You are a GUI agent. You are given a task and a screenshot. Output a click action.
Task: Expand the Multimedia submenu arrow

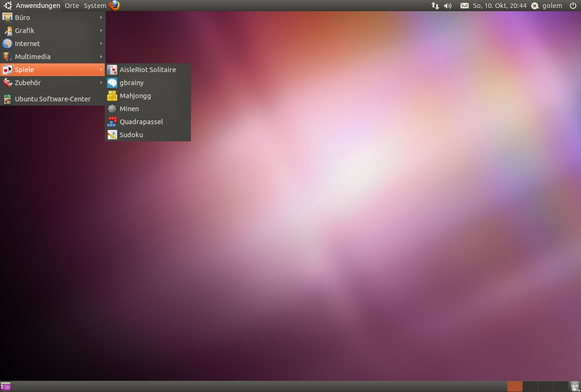[101, 57]
